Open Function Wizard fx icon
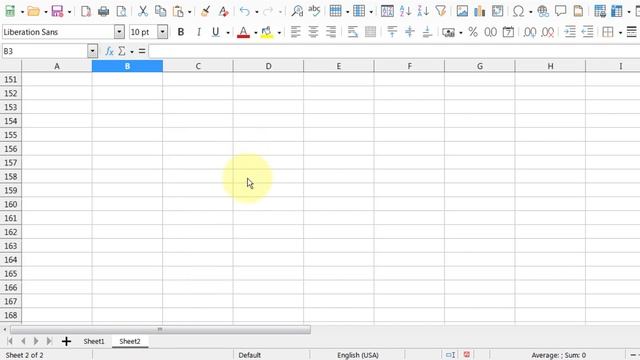 (109, 51)
